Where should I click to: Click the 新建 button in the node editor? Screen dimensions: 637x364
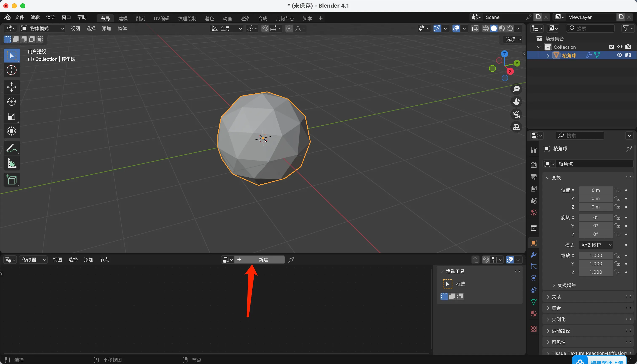point(263,260)
